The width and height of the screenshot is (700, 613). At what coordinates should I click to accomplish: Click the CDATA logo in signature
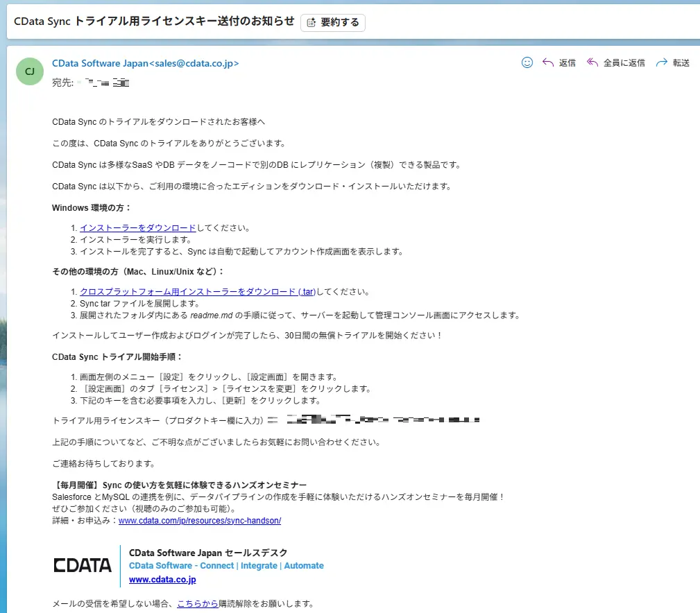[83, 565]
